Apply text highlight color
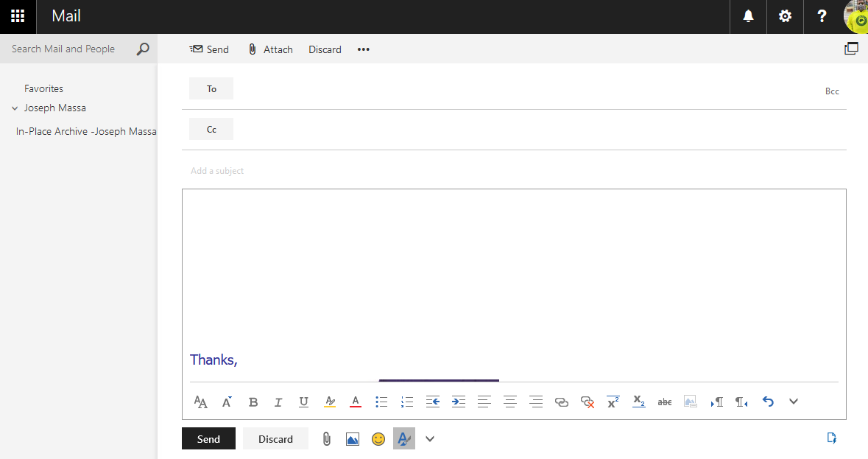 coord(329,402)
